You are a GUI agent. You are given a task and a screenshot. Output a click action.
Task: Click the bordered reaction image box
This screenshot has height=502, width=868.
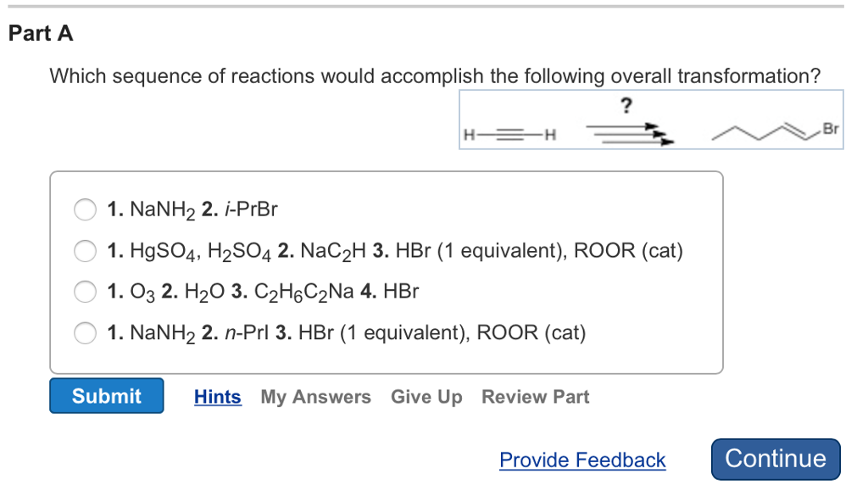pos(651,120)
